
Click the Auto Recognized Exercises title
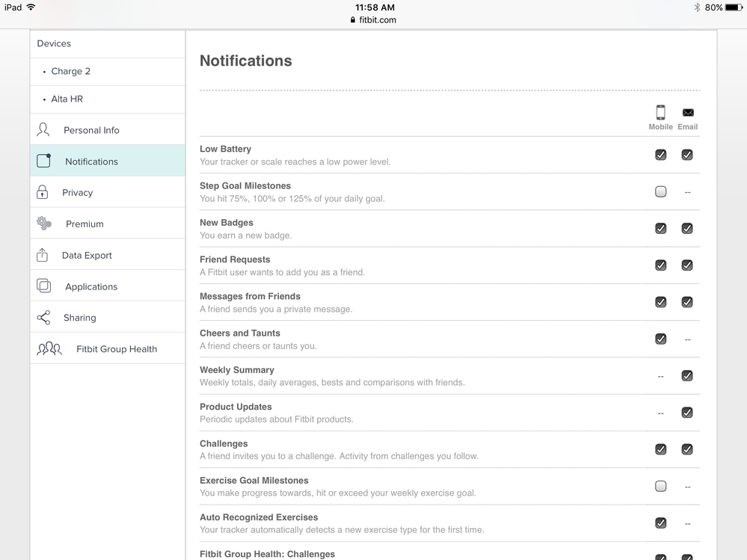[259, 517]
